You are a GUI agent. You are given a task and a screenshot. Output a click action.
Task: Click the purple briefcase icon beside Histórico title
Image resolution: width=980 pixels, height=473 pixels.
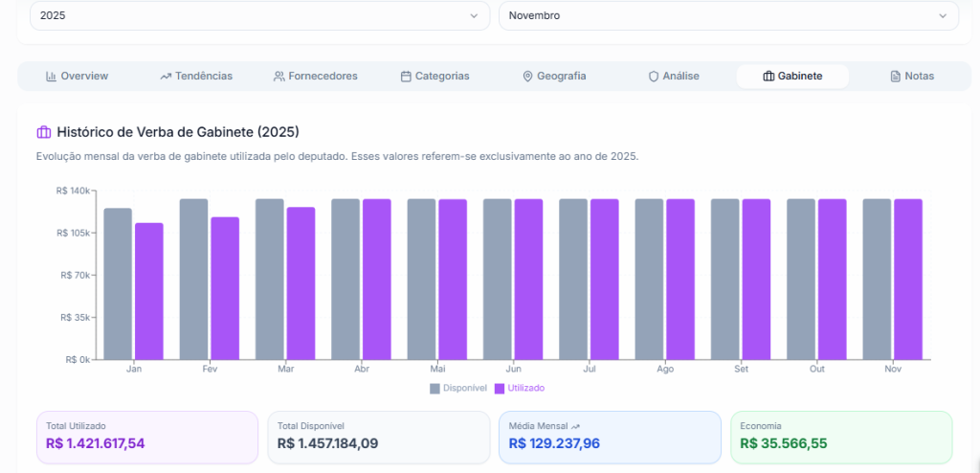tap(43, 132)
